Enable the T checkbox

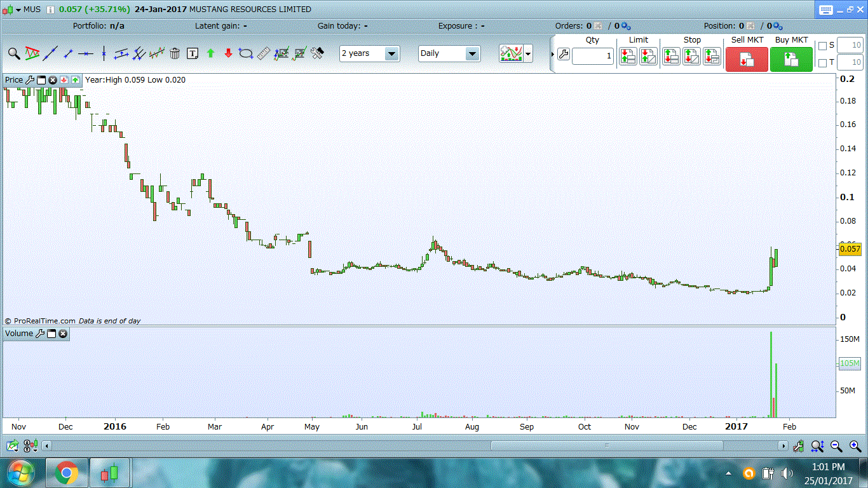pos(822,63)
